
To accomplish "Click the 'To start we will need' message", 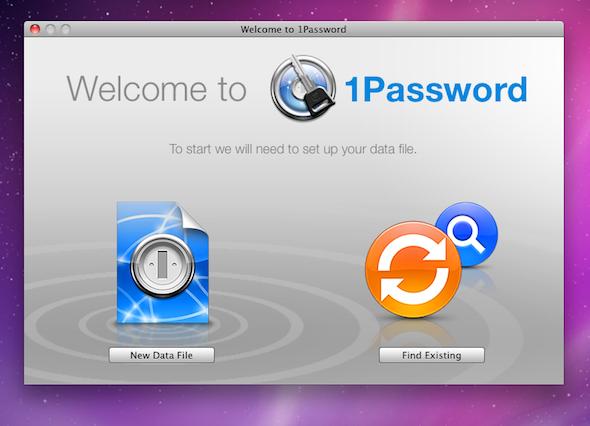I will pyautogui.click(x=293, y=149).
